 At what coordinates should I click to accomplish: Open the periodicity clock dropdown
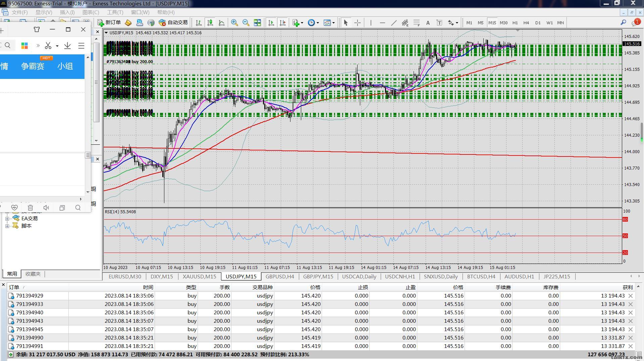[313, 22]
